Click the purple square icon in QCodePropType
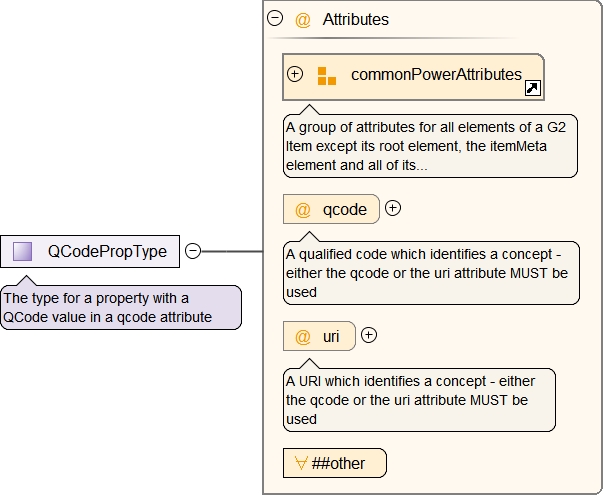This screenshot has width=604, height=496. pyautogui.click(x=23, y=252)
